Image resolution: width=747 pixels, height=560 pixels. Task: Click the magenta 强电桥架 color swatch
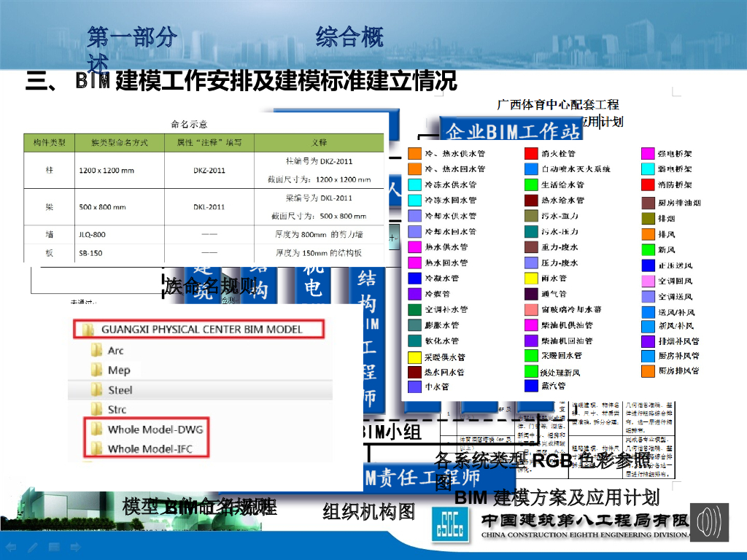(x=648, y=154)
